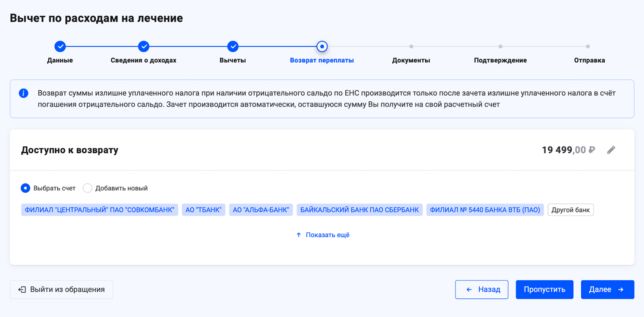The image size is (644, 317).
Task: Click the info icon in the notice banner
Action: [x=24, y=93]
